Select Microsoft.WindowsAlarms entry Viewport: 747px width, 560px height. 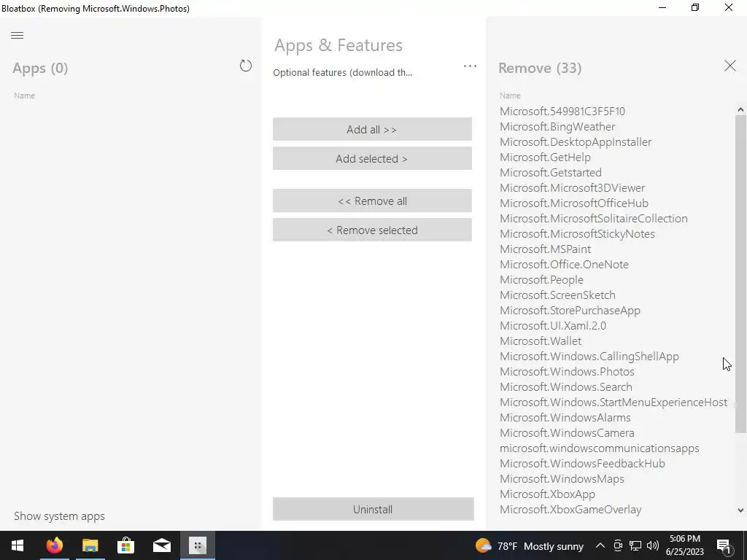[565, 418]
